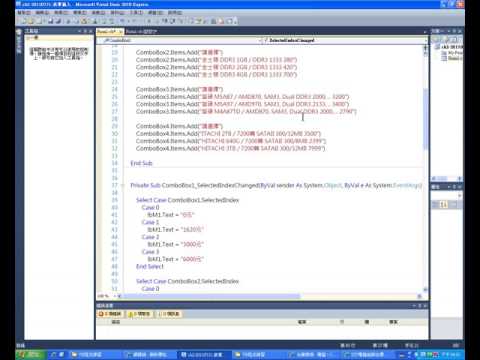Collapse the ComboBox1_SelectedIndexChanged sub outline
Viewport: 480px width, 360px height.
[x=123, y=185]
